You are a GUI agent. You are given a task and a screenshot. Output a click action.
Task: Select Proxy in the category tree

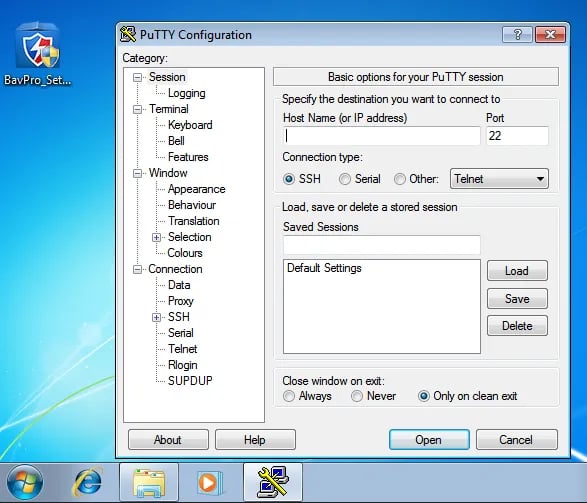click(180, 301)
